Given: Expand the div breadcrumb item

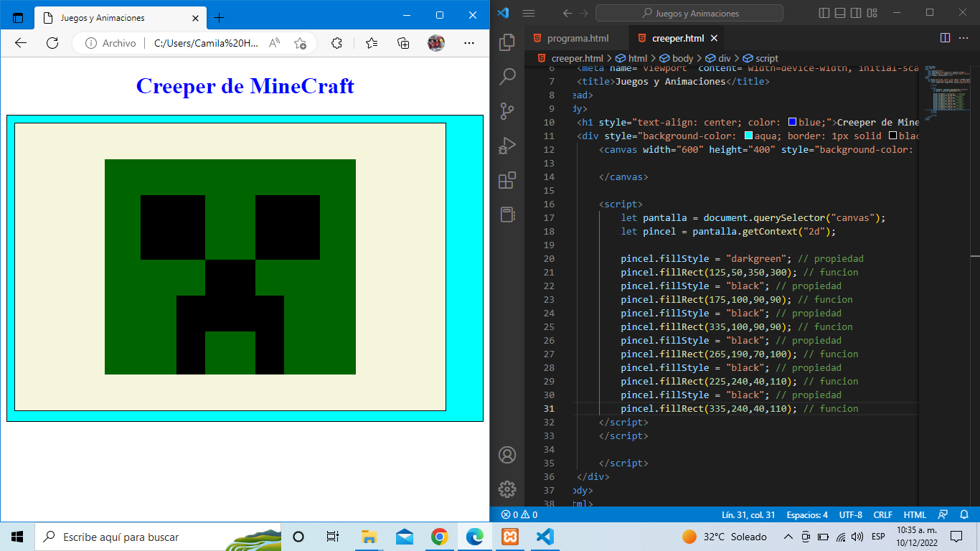Looking at the screenshot, I should click(718, 58).
